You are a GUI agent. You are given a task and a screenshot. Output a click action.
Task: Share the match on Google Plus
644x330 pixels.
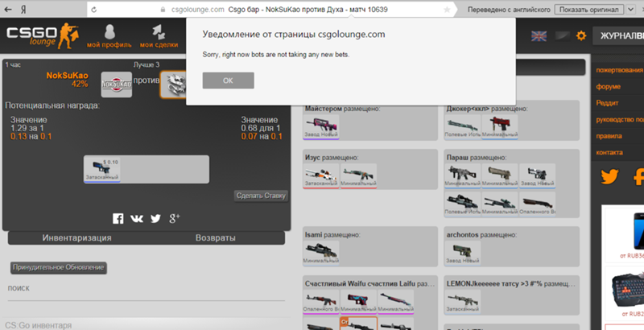click(x=175, y=218)
